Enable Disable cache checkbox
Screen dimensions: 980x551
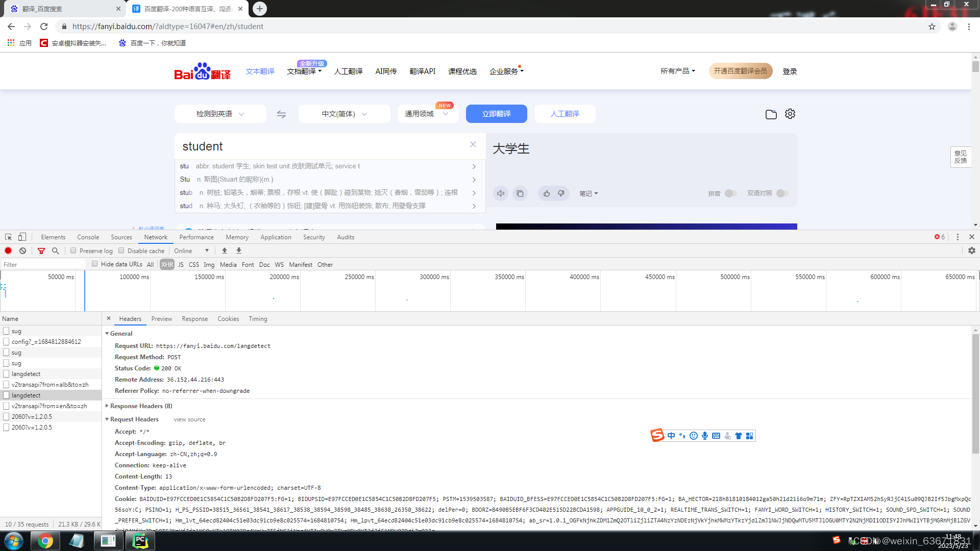coord(121,251)
